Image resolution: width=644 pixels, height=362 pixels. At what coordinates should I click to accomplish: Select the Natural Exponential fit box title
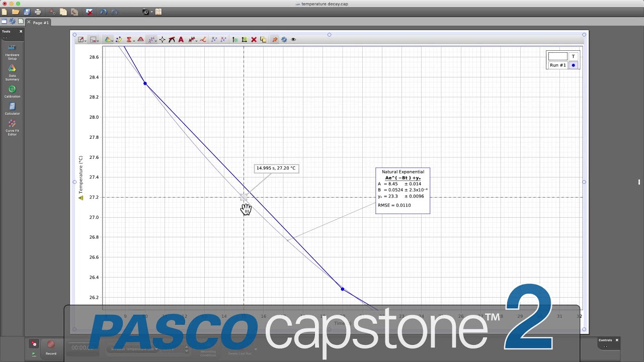[403, 172]
